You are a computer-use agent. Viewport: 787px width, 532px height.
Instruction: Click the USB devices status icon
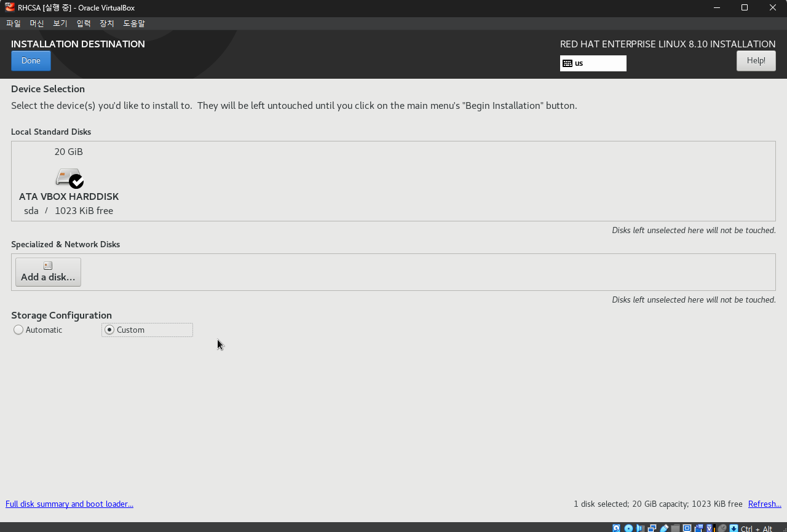(x=664, y=528)
